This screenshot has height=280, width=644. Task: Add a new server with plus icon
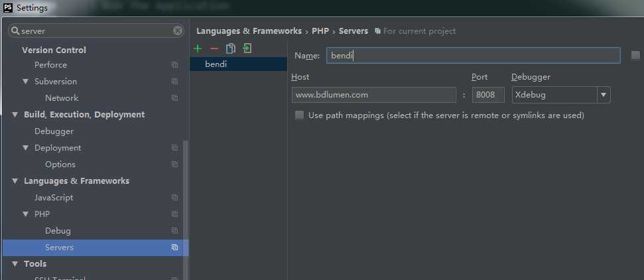pyautogui.click(x=198, y=48)
